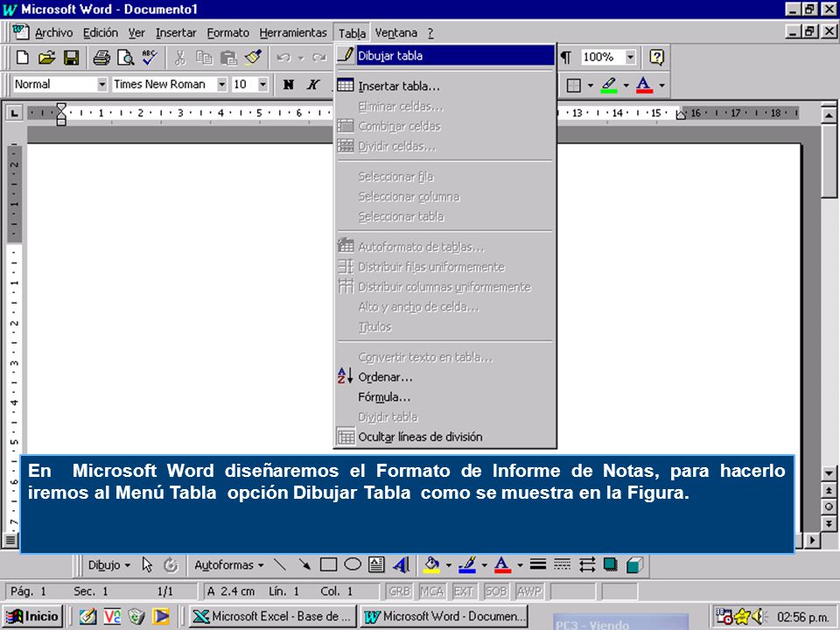The width and height of the screenshot is (840, 630).
Task: Click the Highlight marker icon
Action: pos(609,85)
